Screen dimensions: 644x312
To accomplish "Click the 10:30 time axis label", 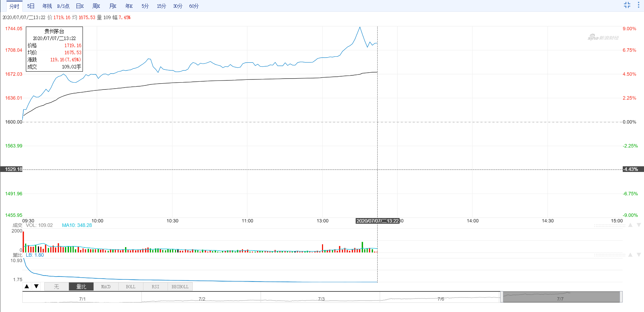I will point(173,221).
